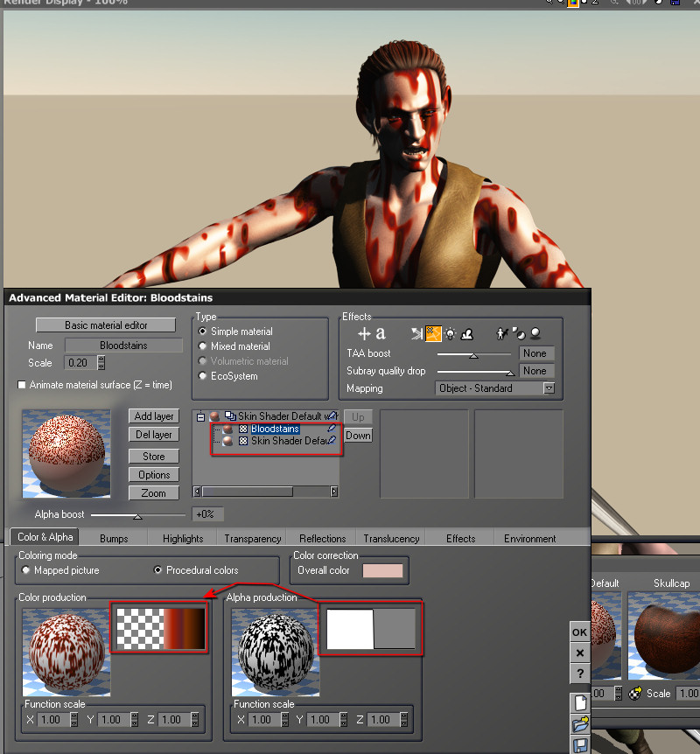Collapse the Skin Shader Default layer tree

coord(199,417)
